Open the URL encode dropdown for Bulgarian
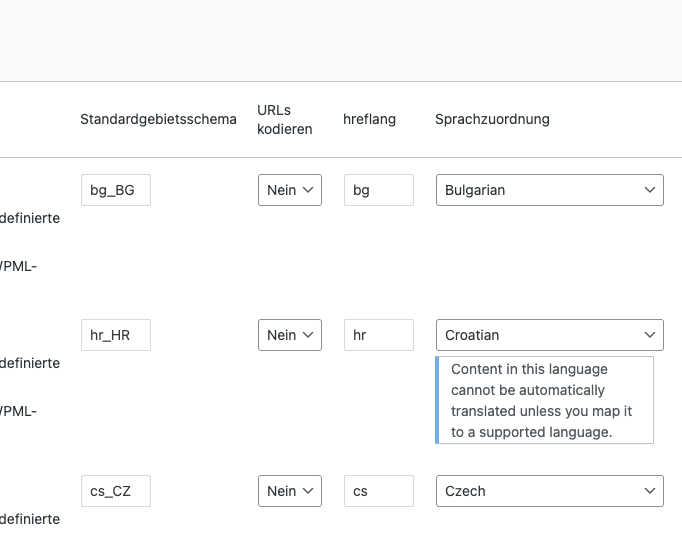This screenshot has width=682, height=558. 290,190
